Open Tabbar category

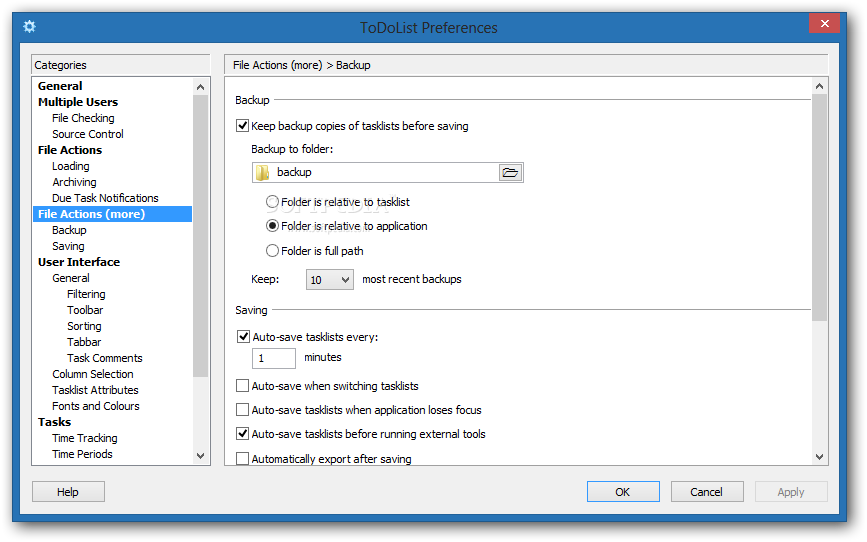[x=83, y=342]
